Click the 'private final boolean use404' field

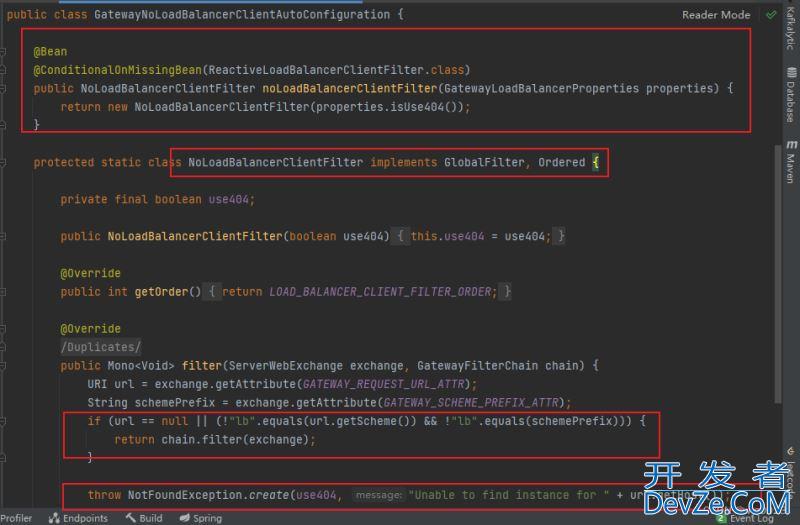pos(158,199)
